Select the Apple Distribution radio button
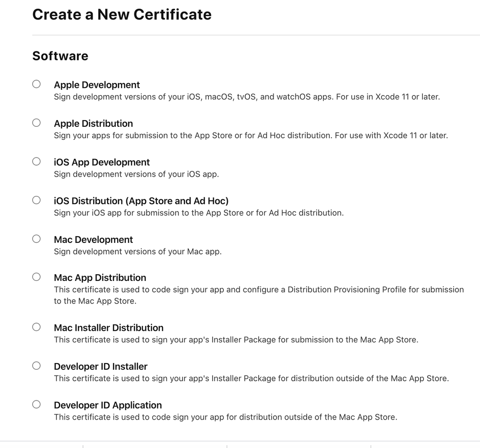 click(36, 122)
